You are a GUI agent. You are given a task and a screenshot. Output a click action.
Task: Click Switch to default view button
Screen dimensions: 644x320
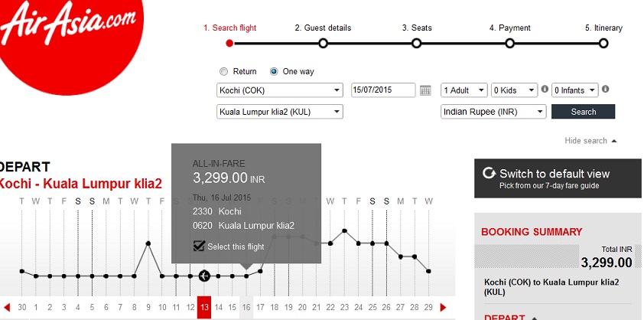pos(558,178)
